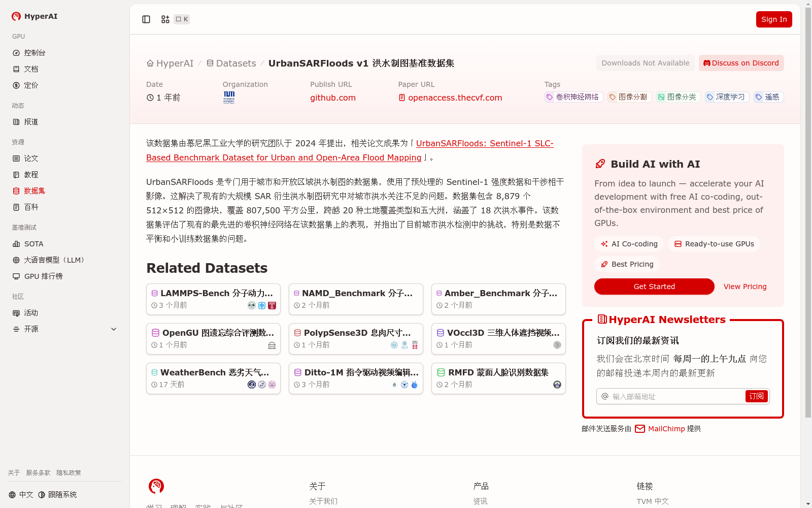Screen dimensions: 812x508
Task: Open the apps grid search icon
Action: coord(165,19)
